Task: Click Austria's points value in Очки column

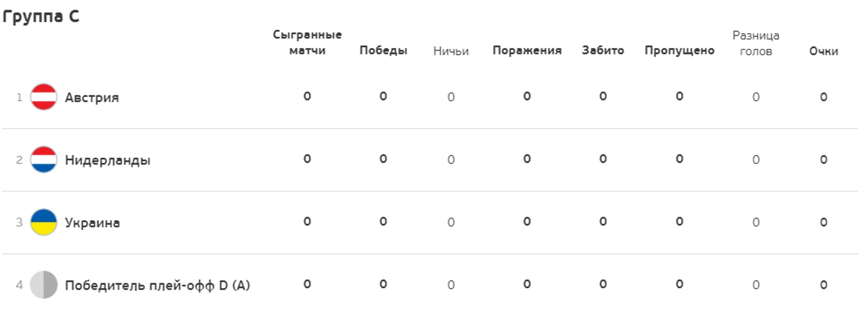Action: (823, 97)
